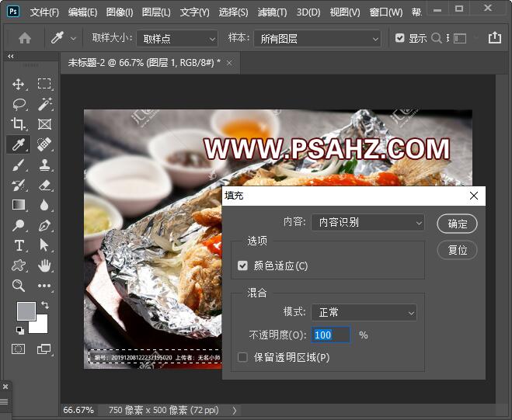Screen dimensions: 512x420
Task: Open the 文字(Y) menu
Action: 194,12
